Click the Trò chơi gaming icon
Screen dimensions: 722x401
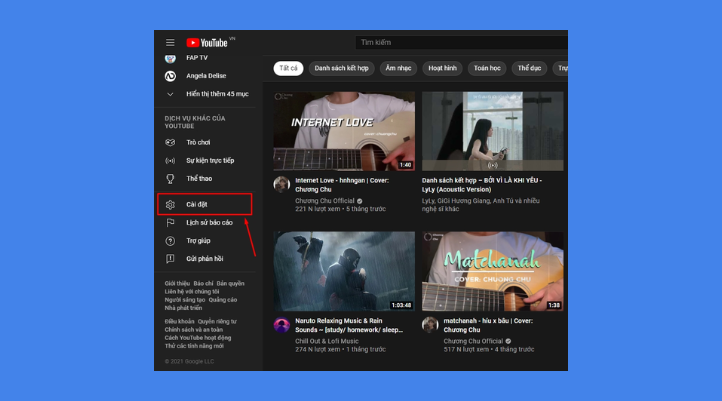tap(170, 142)
